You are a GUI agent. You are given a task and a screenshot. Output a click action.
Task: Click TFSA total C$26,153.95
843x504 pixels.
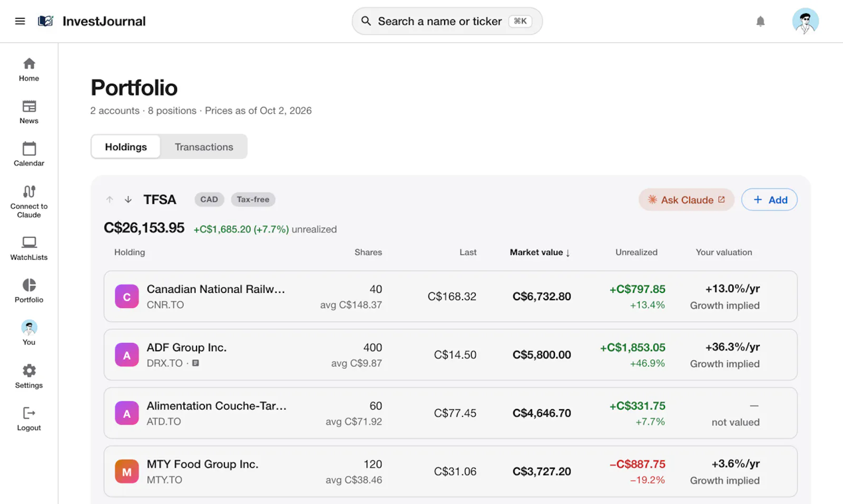coord(144,228)
